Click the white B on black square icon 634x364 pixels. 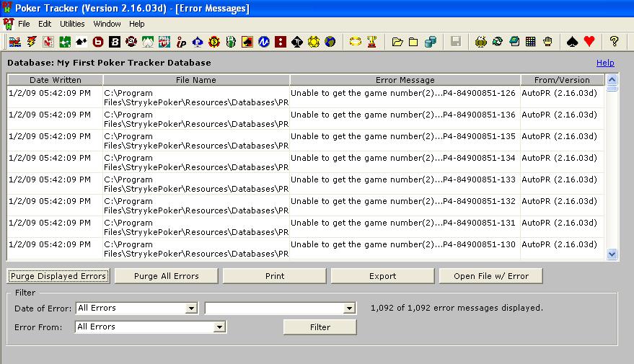pyautogui.click(x=115, y=42)
